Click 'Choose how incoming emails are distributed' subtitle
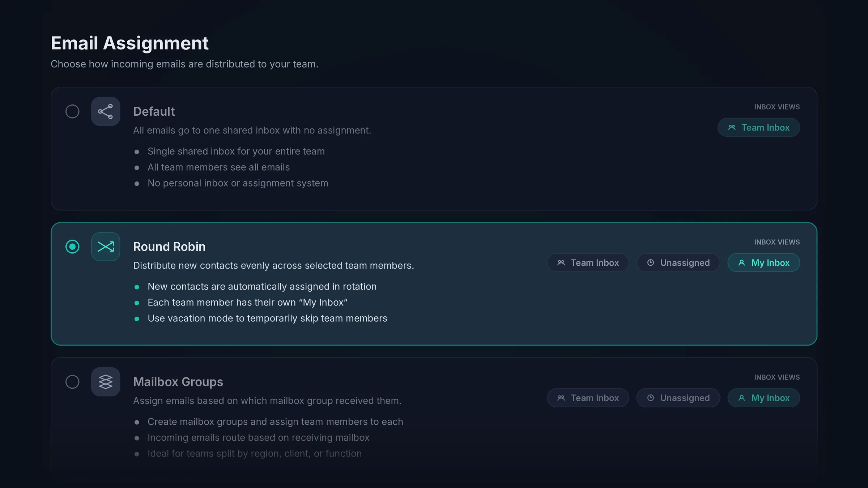This screenshot has height=488, width=868. [x=184, y=64]
